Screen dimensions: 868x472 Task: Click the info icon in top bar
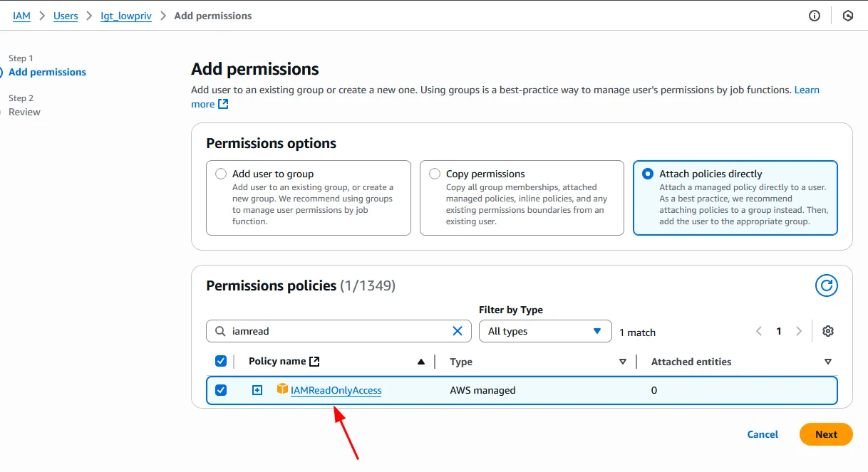click(x=815, y=16)
